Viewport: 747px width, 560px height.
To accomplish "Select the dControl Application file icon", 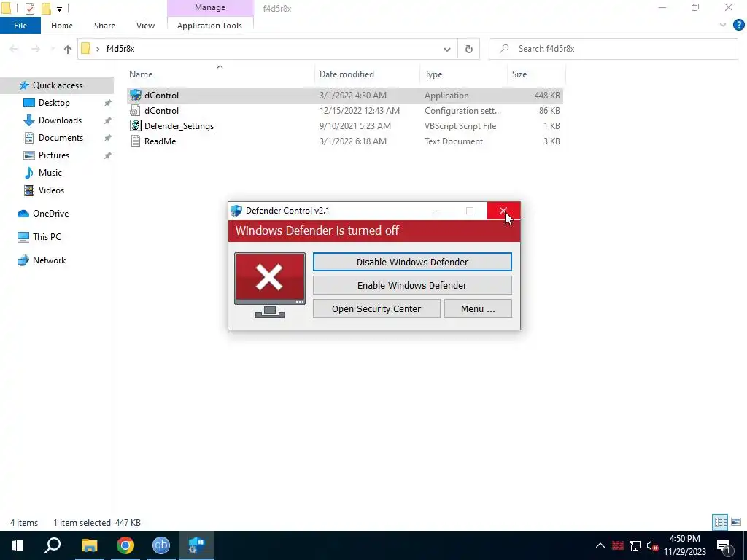I will (x=136, y=96).
